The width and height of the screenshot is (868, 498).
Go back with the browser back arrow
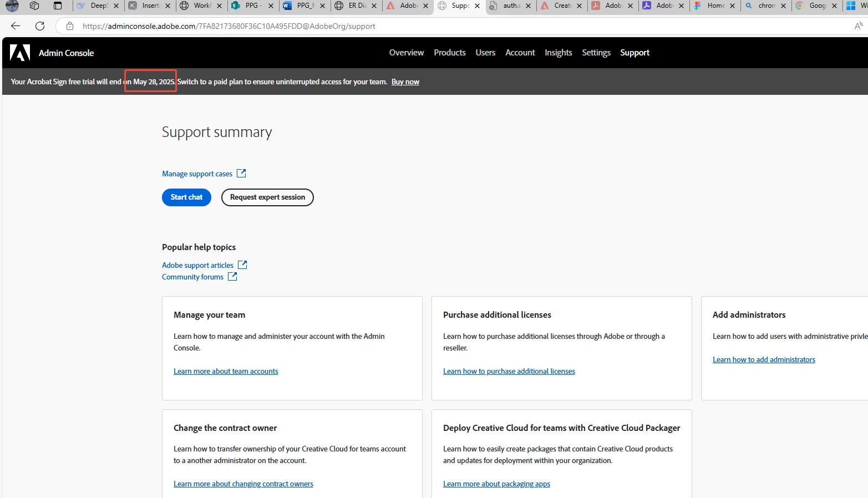tap(16, 26)
